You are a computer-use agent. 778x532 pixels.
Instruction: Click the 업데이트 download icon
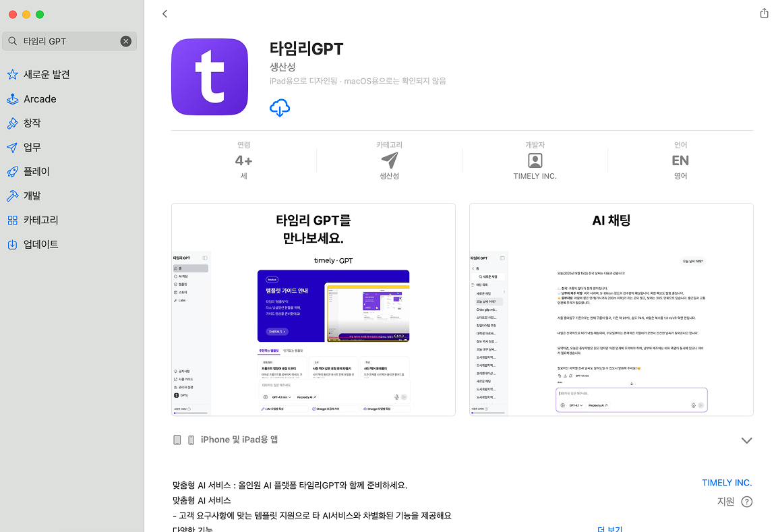pyautogui.click(x=12, y=244)
